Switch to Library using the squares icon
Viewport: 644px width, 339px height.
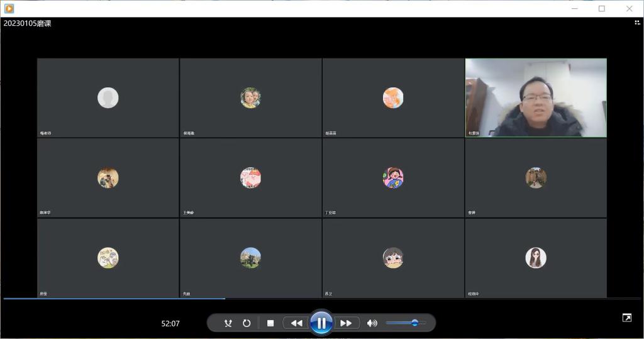click(x=637, y=23)
